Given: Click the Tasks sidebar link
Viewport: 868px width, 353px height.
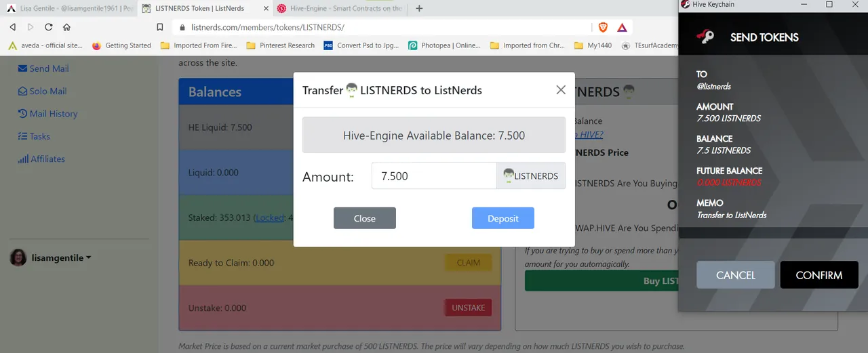Looking at the screenshot, I should pos(40,136).
